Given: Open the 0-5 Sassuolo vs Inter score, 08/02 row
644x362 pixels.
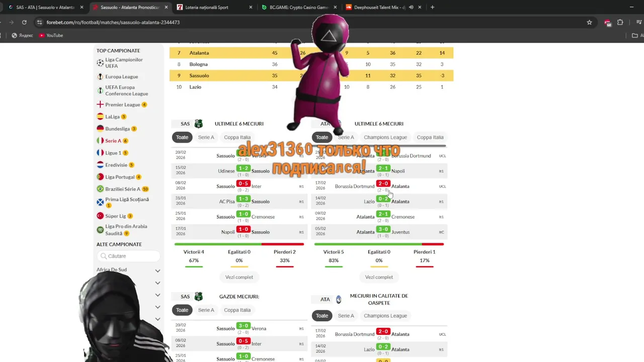Looking at the screenshot, I should pyautogui.click(x=244, y=184).
